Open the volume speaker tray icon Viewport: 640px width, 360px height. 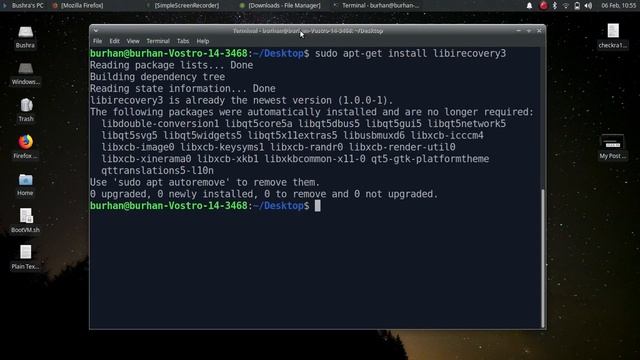588,5
